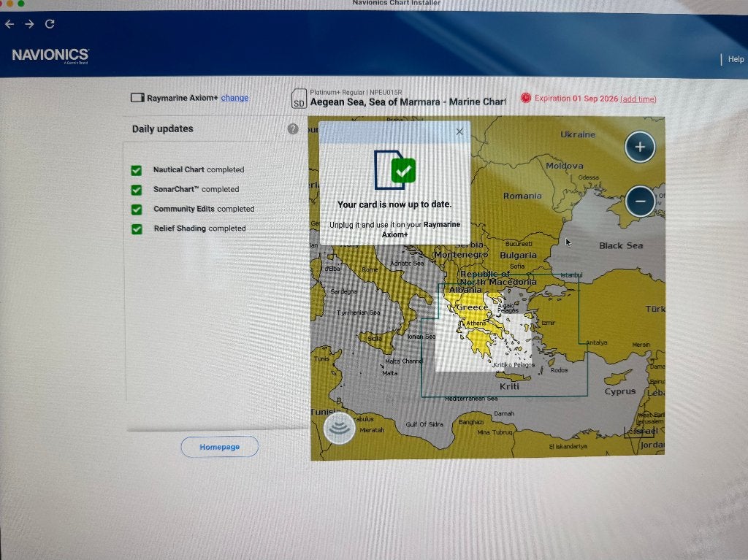Click the Navionics logo
This screenshot has height=560, width=748.
tap(50, 55)
